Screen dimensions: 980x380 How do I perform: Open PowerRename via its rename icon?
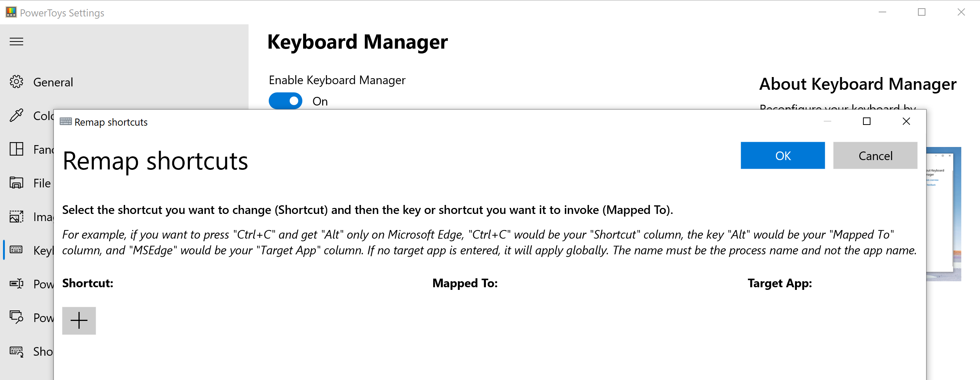16,284
